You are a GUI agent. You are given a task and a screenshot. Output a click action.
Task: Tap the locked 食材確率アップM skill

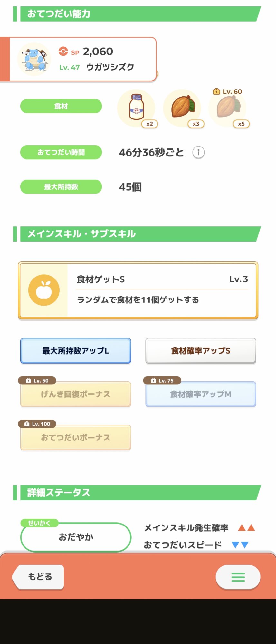pyautogui.click(x=201, y=394)
